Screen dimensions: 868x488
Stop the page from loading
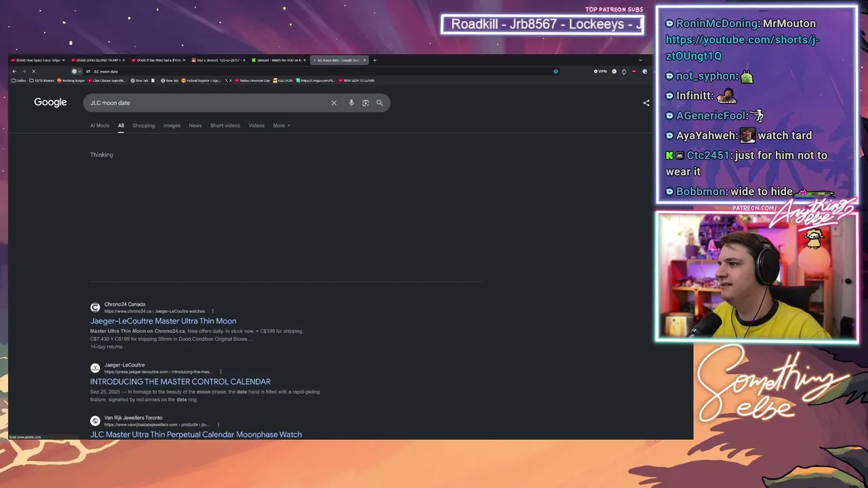(33, 71)
